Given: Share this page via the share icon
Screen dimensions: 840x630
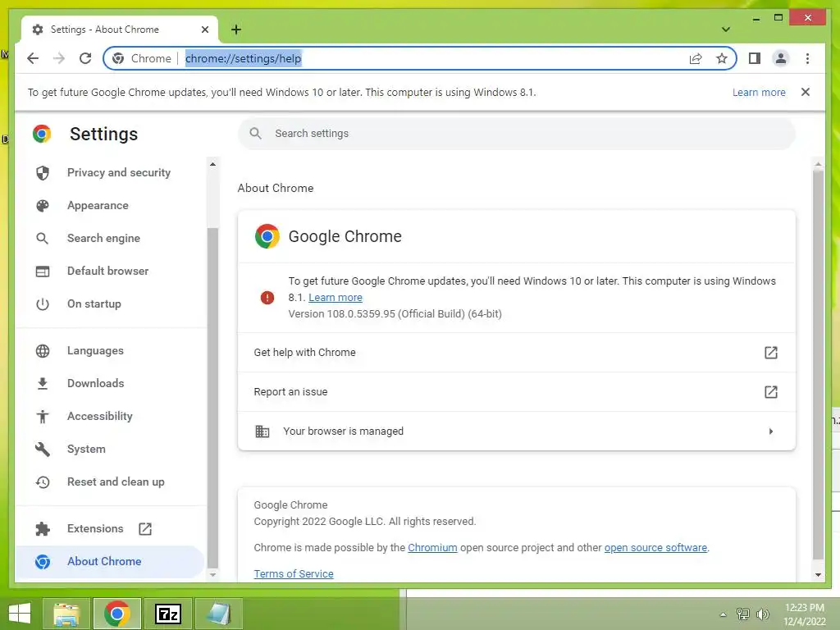Looking at the screenshot, I should (696, 58).
